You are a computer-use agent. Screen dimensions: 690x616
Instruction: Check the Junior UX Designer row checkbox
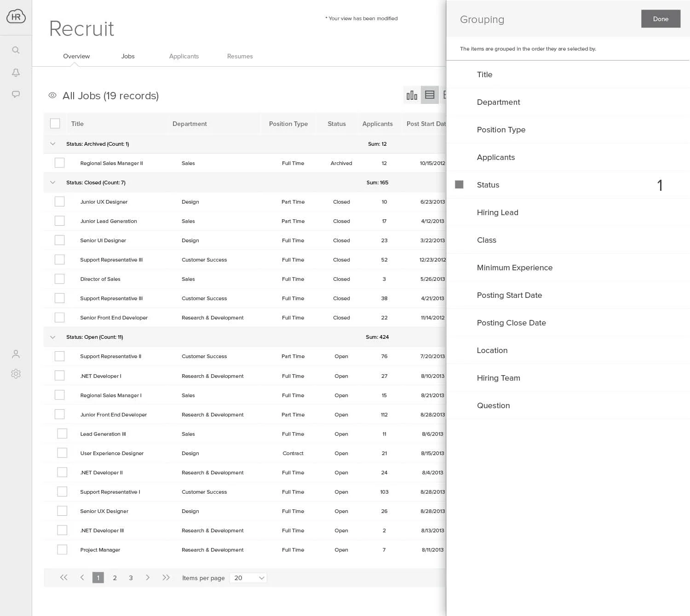click(59, 201)
